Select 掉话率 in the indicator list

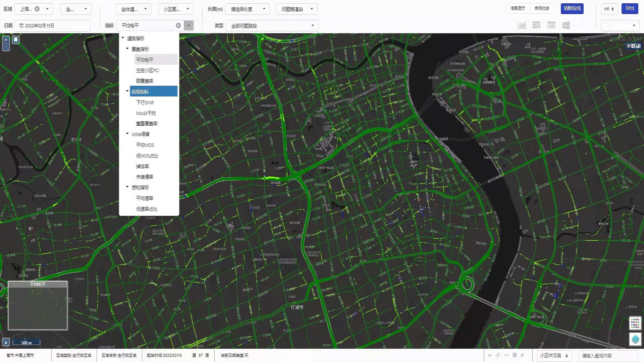point(143,166)
